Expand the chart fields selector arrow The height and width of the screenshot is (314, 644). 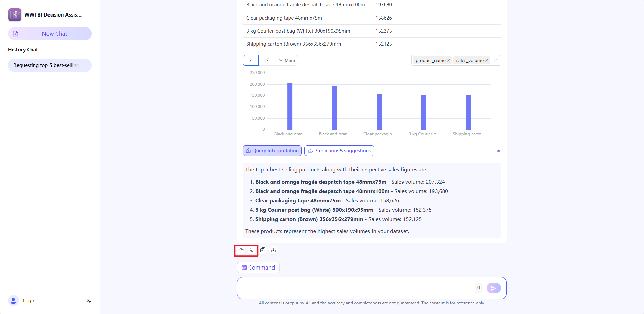(495, 60)
